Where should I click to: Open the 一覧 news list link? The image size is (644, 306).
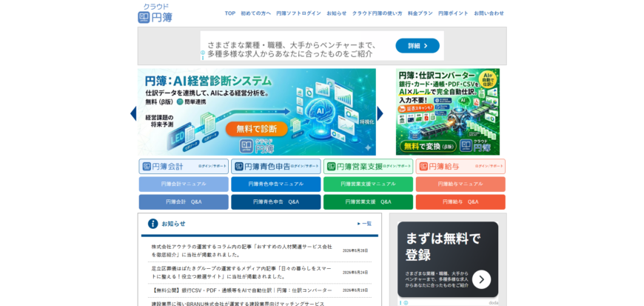pos(364,224)
